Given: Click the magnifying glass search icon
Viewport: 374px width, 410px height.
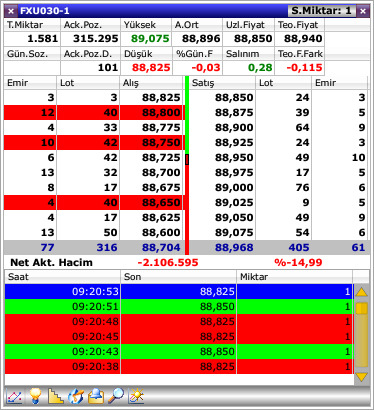Looking at the screenshot, I should coord(116,396).
